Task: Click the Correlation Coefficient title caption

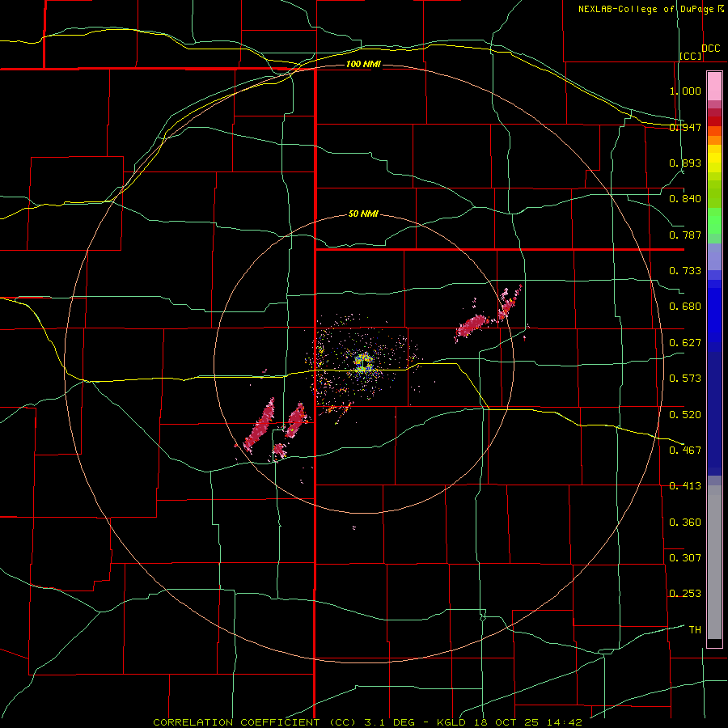Action: click(x=367, y=722)
